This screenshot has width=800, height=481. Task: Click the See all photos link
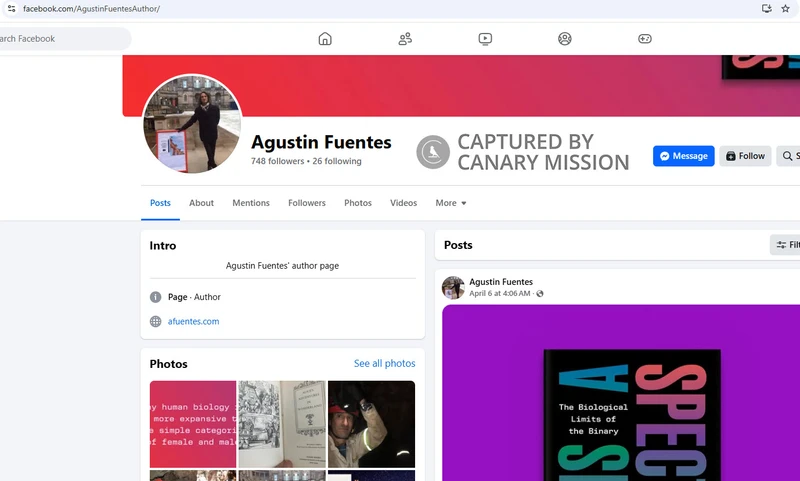[x=384, y=364]
